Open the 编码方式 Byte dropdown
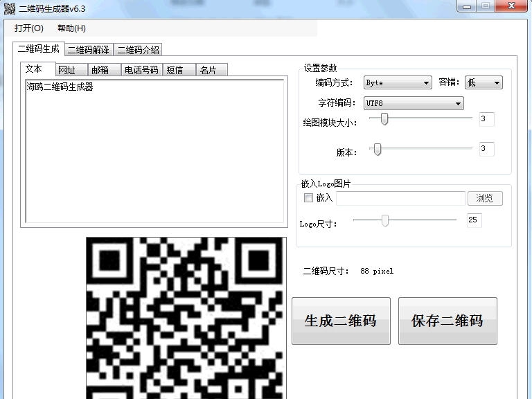Image resolution: width=532 pixels, height=399 pixels. [x=398, y=83]
